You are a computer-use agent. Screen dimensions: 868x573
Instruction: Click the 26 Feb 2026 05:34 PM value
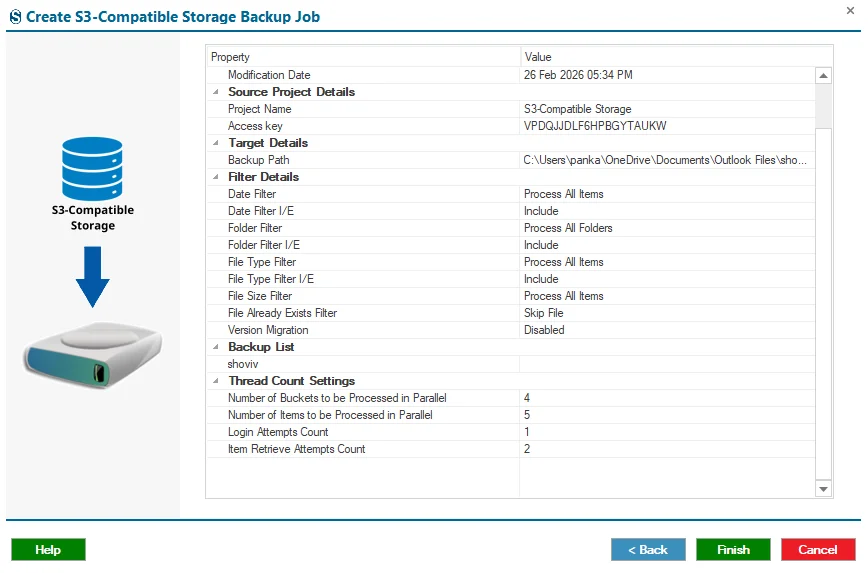pos(578,75)
